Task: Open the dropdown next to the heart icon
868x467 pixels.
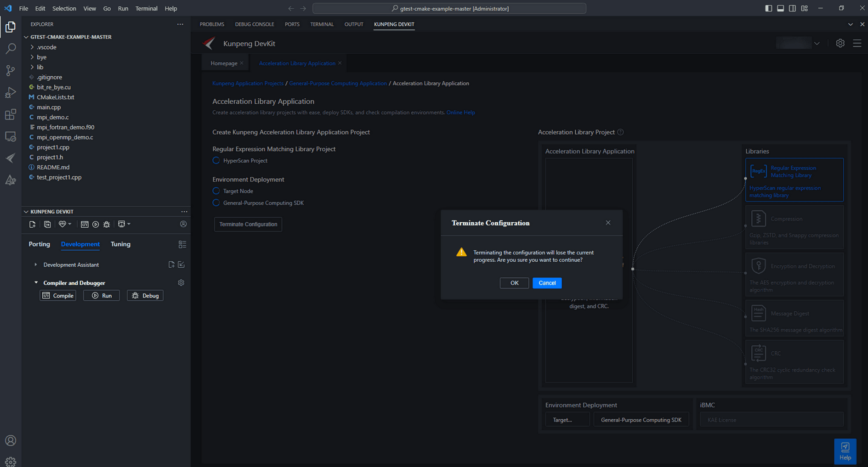Action: click(70, 224)
